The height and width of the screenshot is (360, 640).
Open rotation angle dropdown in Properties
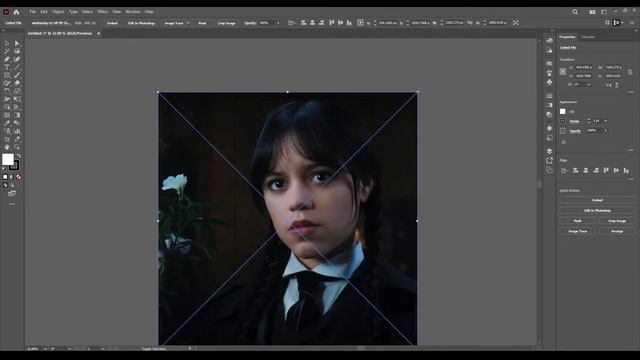[589, 85]
